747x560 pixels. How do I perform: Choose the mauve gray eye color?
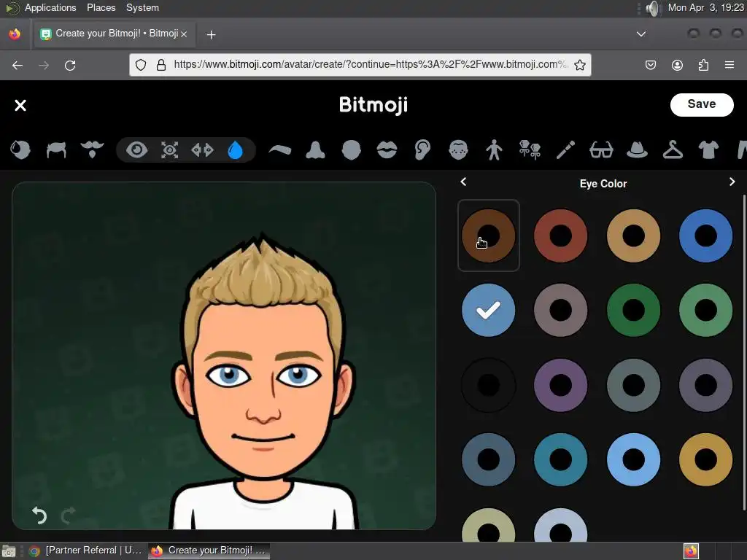(561, 310)
